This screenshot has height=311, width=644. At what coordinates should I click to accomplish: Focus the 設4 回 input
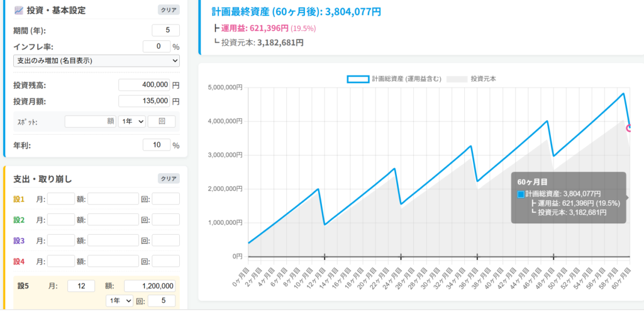click(165, 261)
